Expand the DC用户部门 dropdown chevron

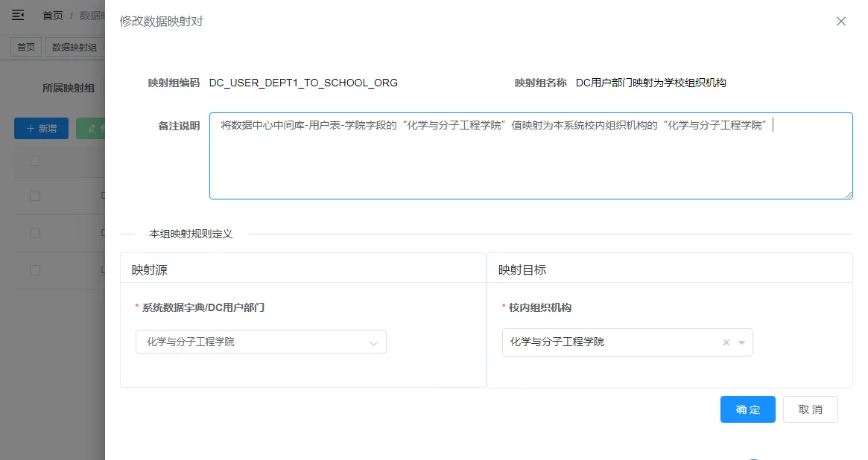(374, 343)
